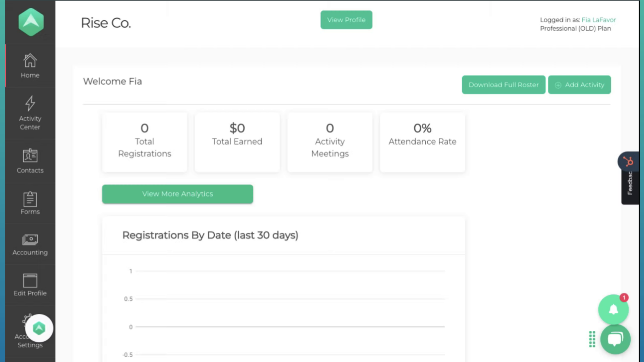Screen dimensions: 644x362
Task: Click the Attendance Rate card
Action: pyautogui.click(x=422, y=142)
